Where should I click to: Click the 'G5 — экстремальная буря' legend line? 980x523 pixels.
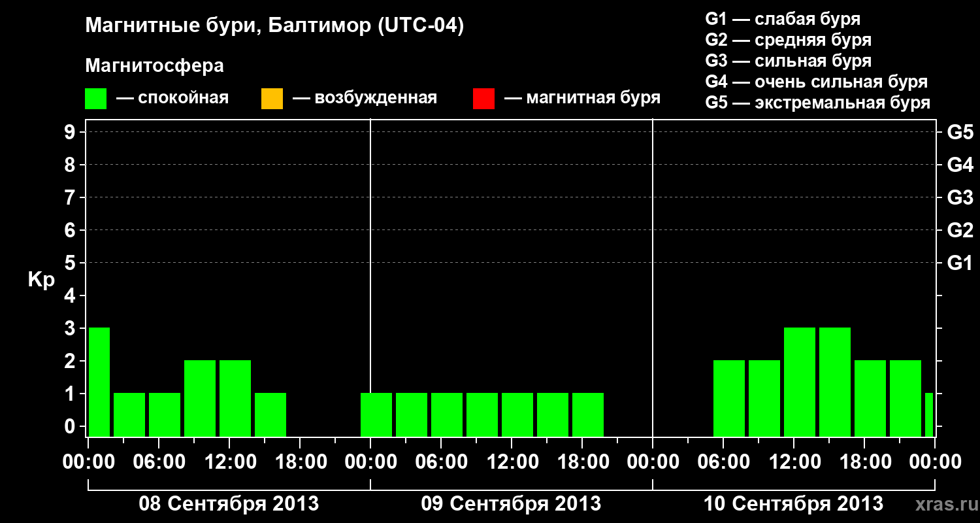pyautogui.click(x=818, y=103)
